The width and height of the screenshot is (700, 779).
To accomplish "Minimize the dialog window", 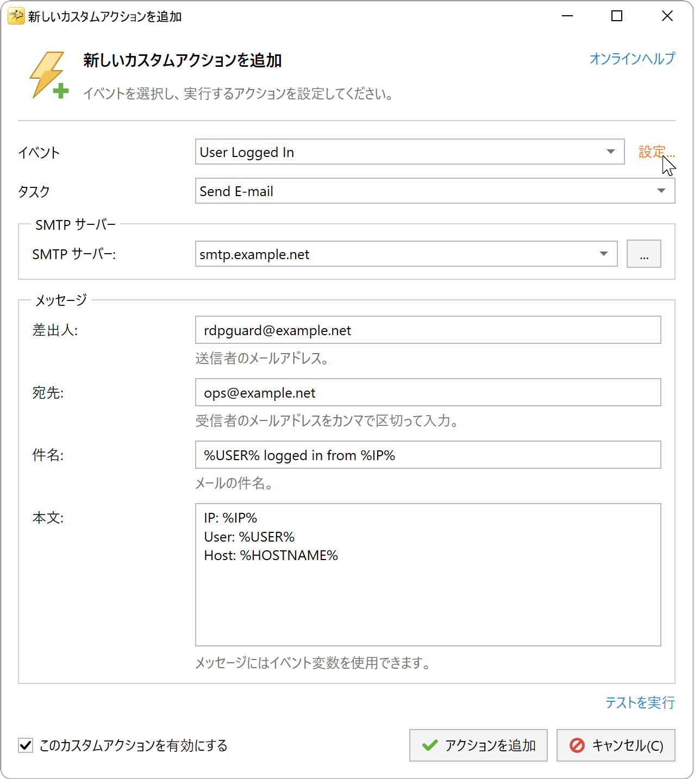I will point(567,16).
